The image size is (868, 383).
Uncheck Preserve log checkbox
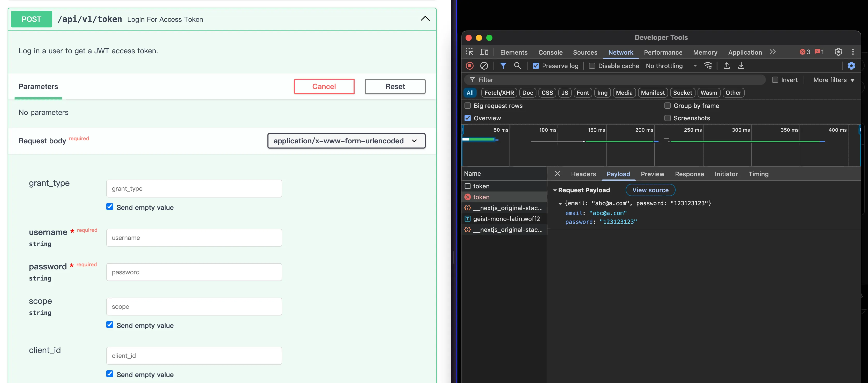pyautogui.click(x=536, y=66)
